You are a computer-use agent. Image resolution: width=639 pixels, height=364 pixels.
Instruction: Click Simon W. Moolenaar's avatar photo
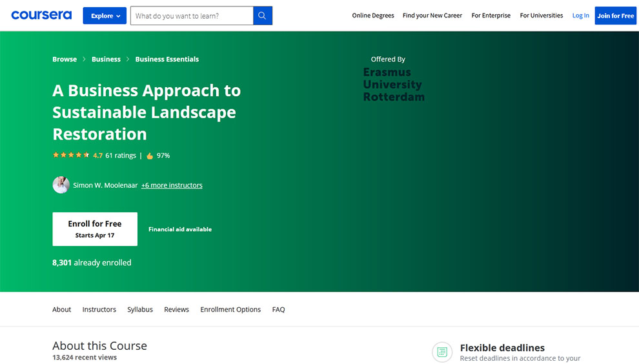61,185
